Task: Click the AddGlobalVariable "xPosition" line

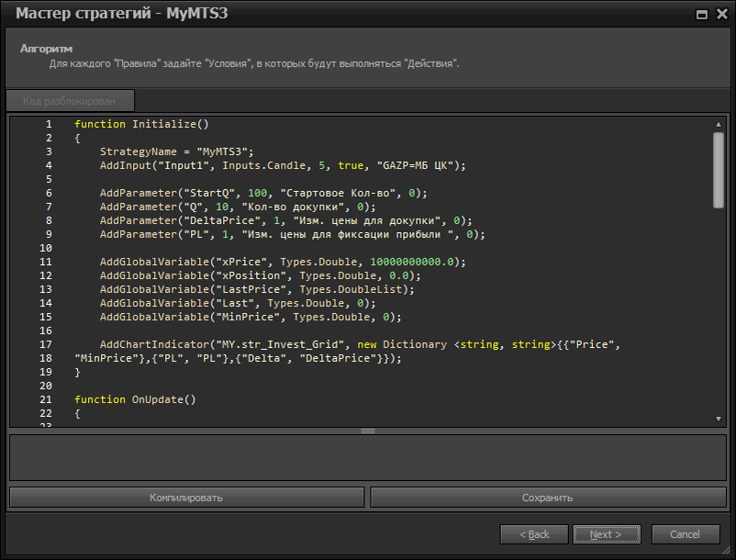Action: click(x=260, y=275)
